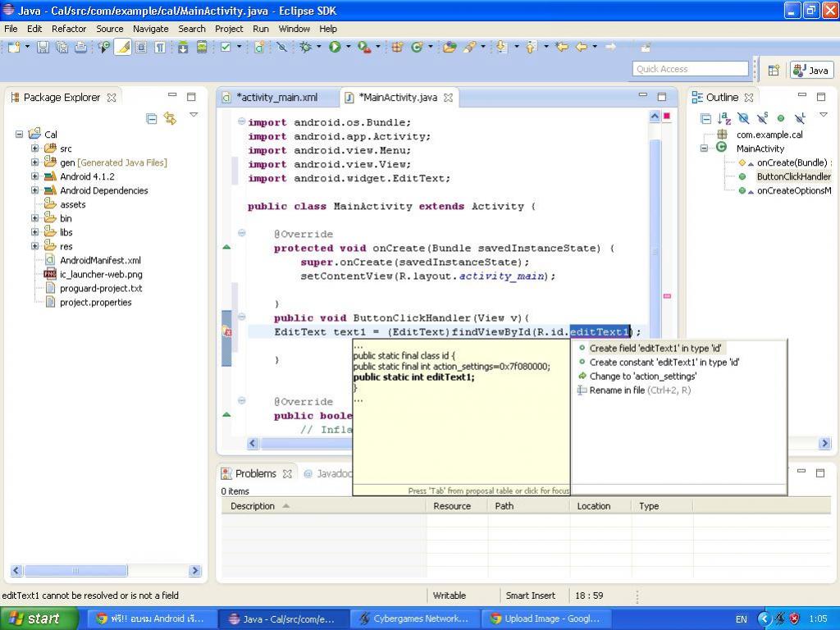
Task: Sort Problems by Description column
Action: pos(323,506)
